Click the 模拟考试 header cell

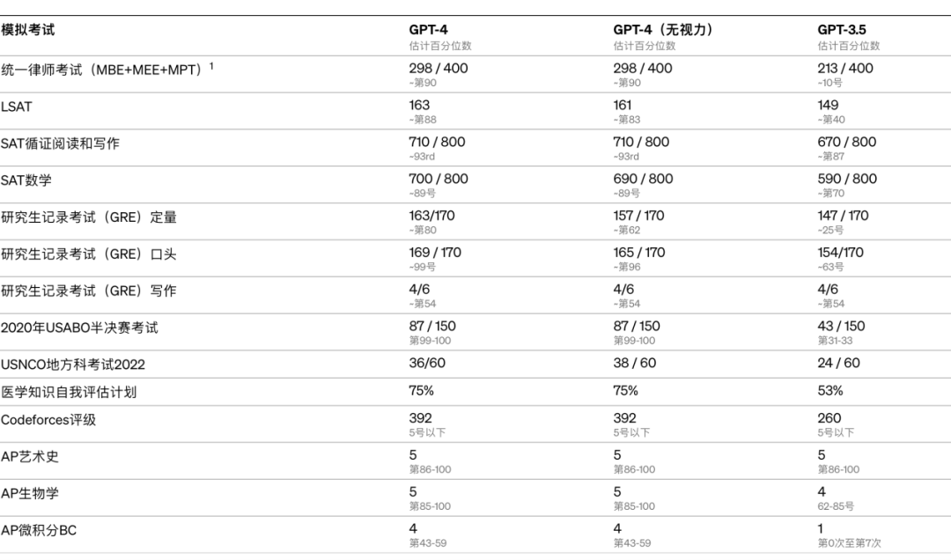pos(27,30)
